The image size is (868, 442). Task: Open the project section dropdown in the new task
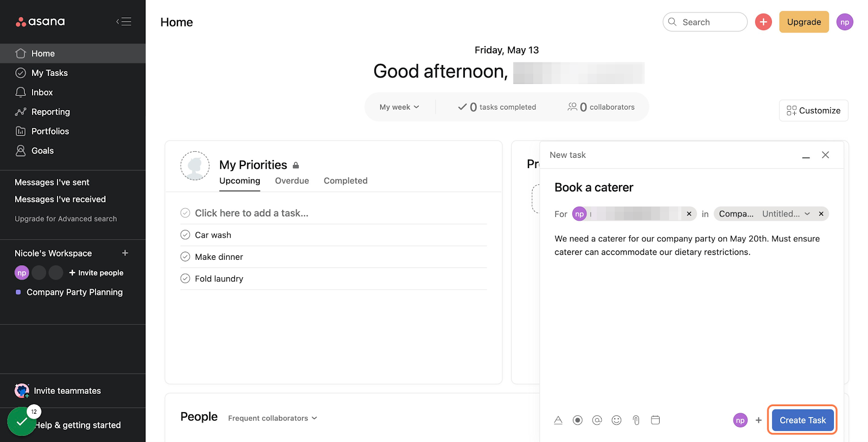(x=808, y=214)
